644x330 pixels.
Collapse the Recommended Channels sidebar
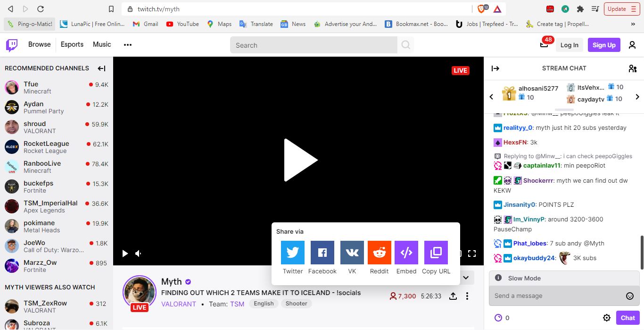(101, 68)
